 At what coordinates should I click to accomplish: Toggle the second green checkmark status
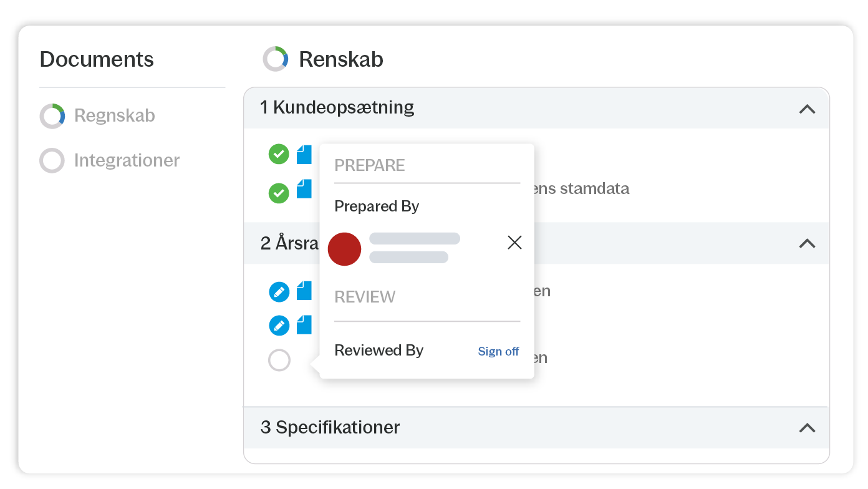(x=279, y=193)
